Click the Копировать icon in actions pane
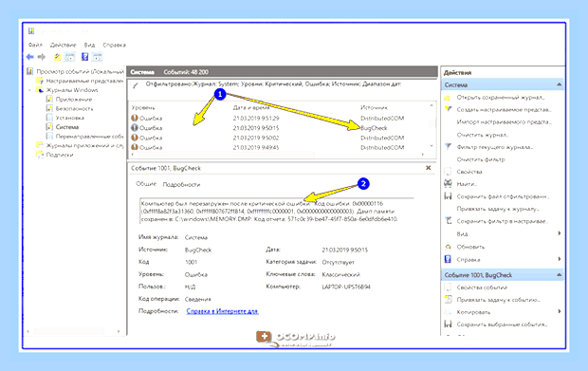Screen dimensions: 588x371 tap(448, 312)
